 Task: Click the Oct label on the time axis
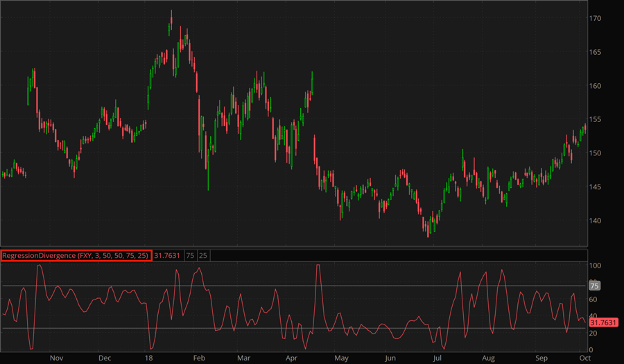(x=584, y=358)
